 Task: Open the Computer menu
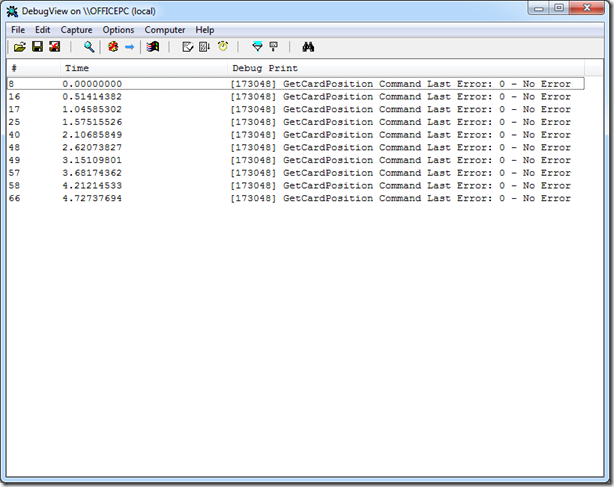164,30
